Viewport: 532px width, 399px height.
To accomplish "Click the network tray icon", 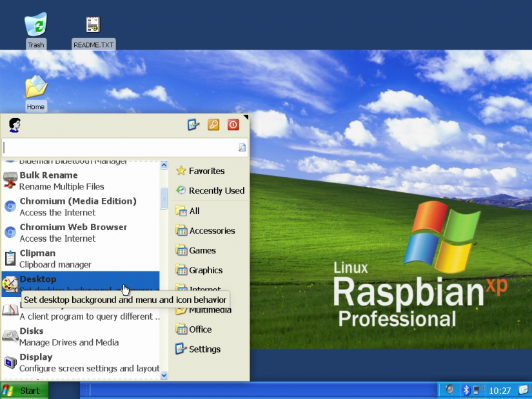I will [478, 390].
